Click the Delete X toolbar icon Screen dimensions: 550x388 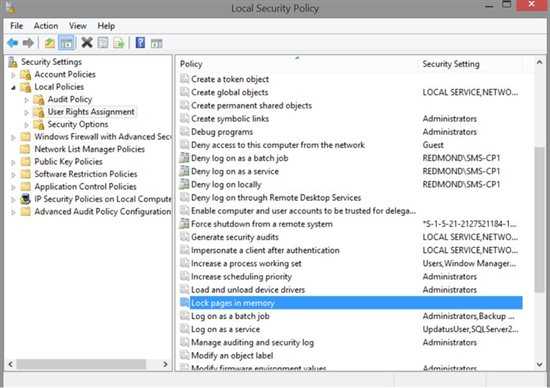(87, 43)
